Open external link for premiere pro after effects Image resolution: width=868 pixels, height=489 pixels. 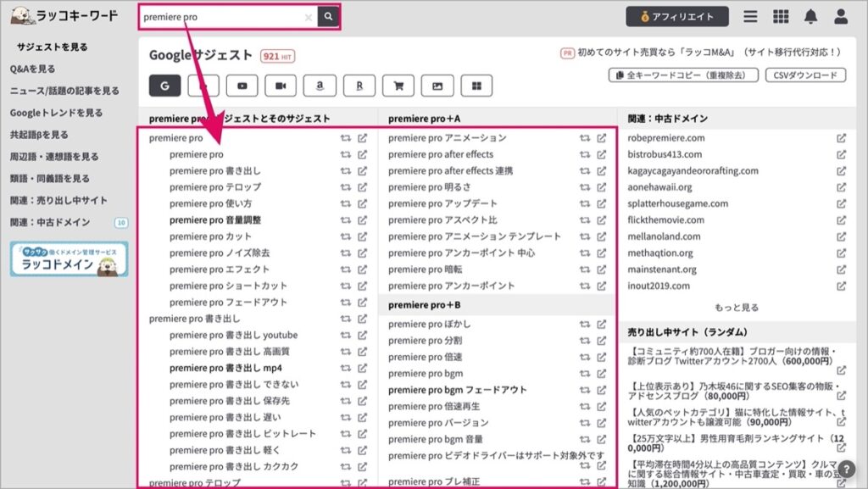point(601,154)
